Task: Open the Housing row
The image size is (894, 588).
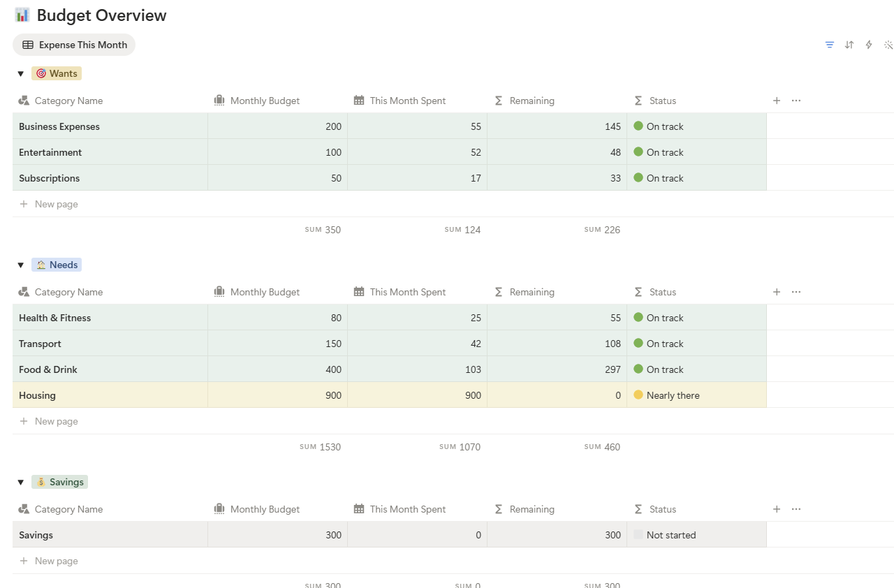Action: (390, 395)
